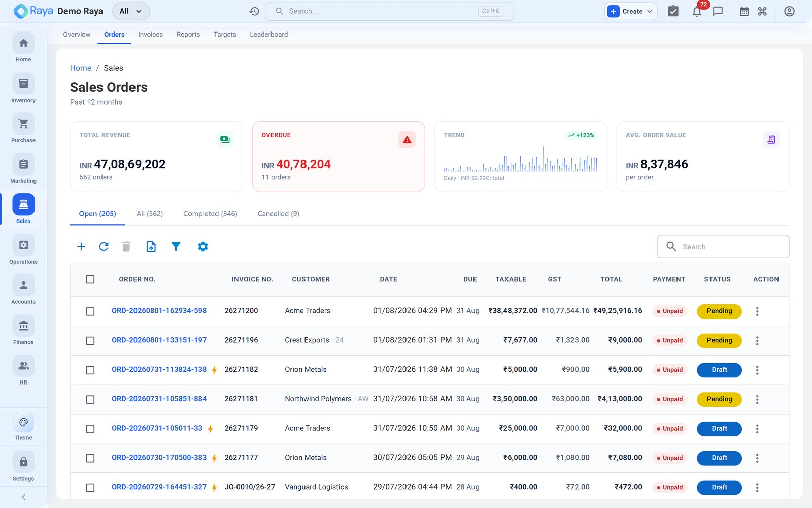Open keyboard shortcuts command icon
This screenshot has width=812, height=508.
click(x=762, y=11)
